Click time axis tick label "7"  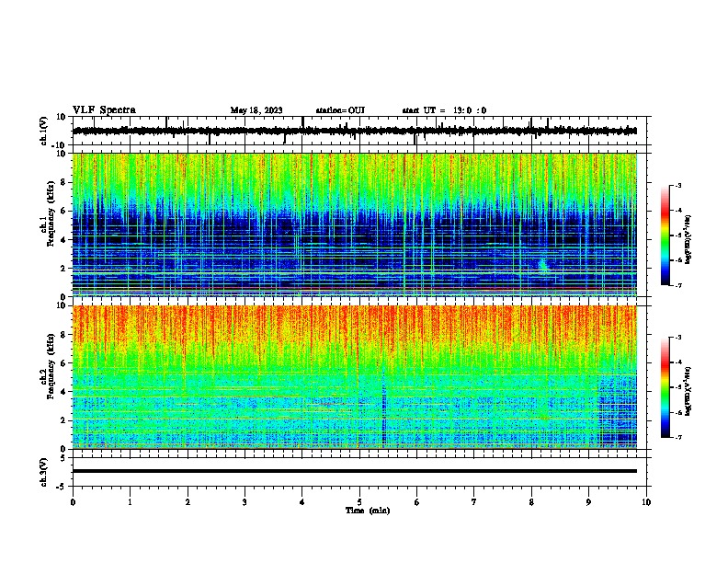474,502
